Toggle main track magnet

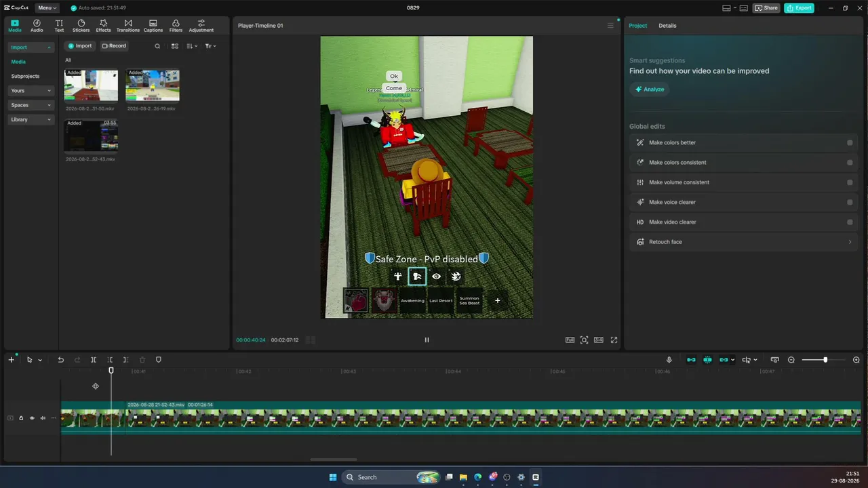(691, 360)
